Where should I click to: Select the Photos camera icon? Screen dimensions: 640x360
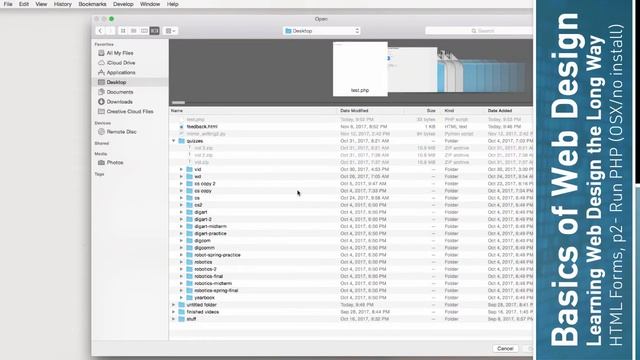coord(101,162)
